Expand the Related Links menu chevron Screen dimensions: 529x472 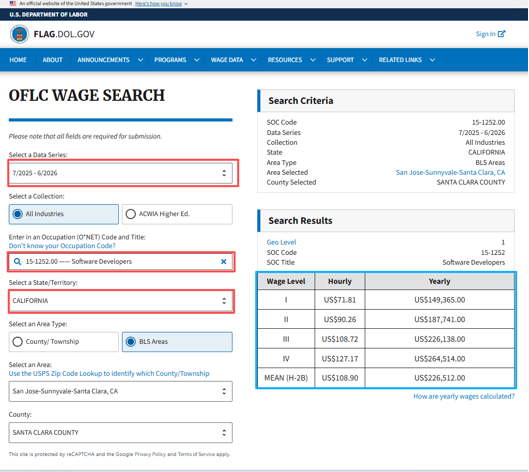(432, 60)
